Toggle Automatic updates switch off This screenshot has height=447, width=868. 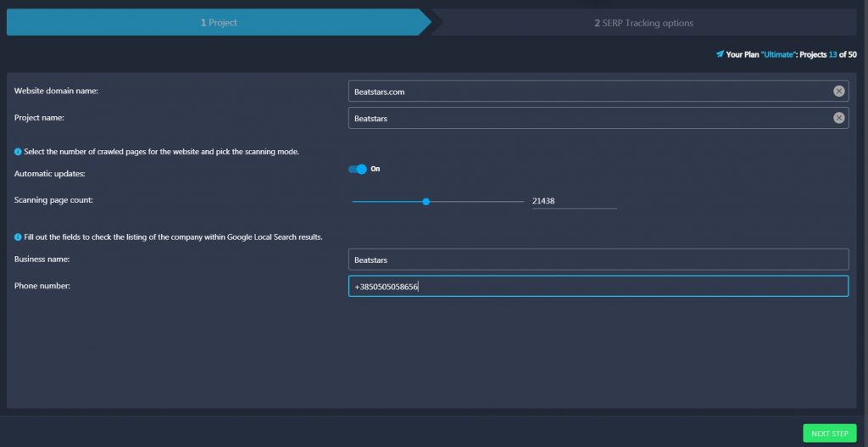pyautogui.click(x=358, y=169)
